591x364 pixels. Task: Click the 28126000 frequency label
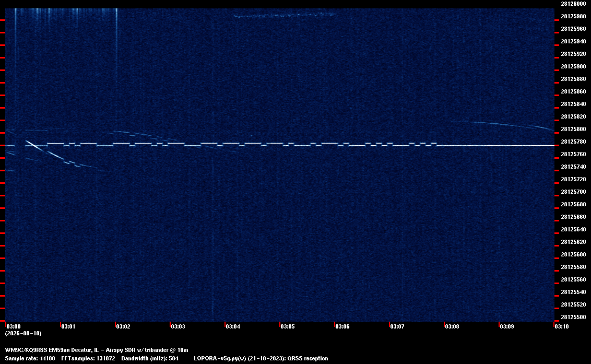click(573, 4)
